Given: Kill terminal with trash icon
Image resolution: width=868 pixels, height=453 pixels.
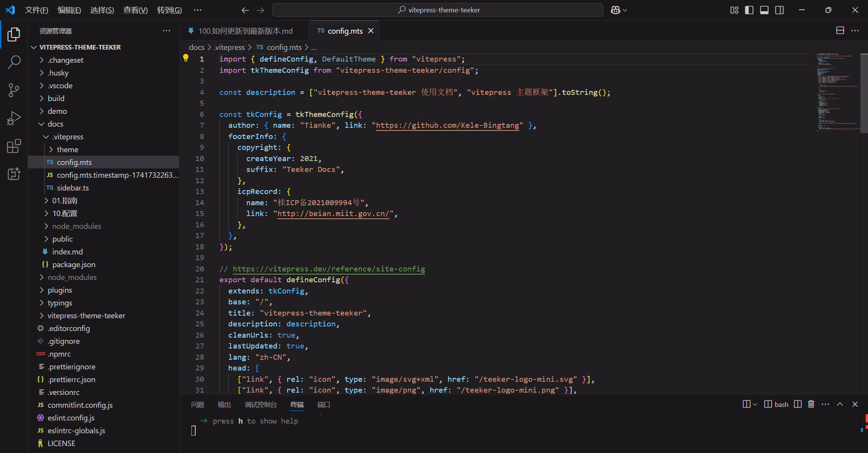Looking at the screenshot, I should [x=811, y=404].
